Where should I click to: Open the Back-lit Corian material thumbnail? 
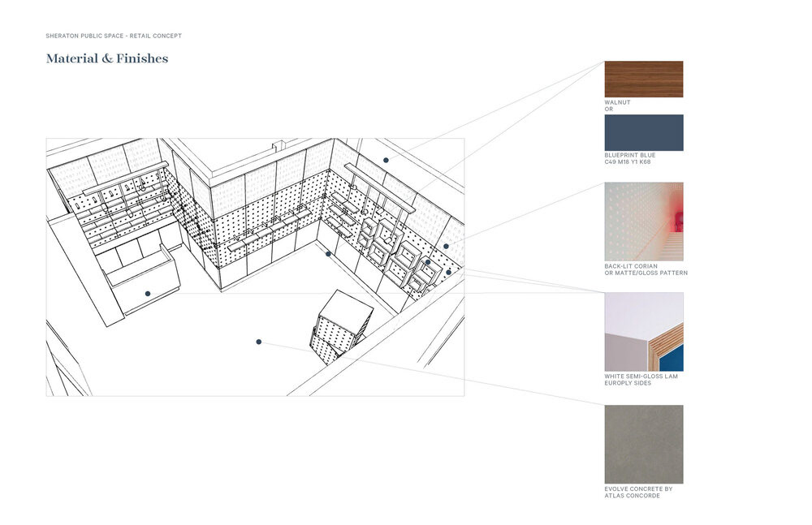tap(644, 222)
